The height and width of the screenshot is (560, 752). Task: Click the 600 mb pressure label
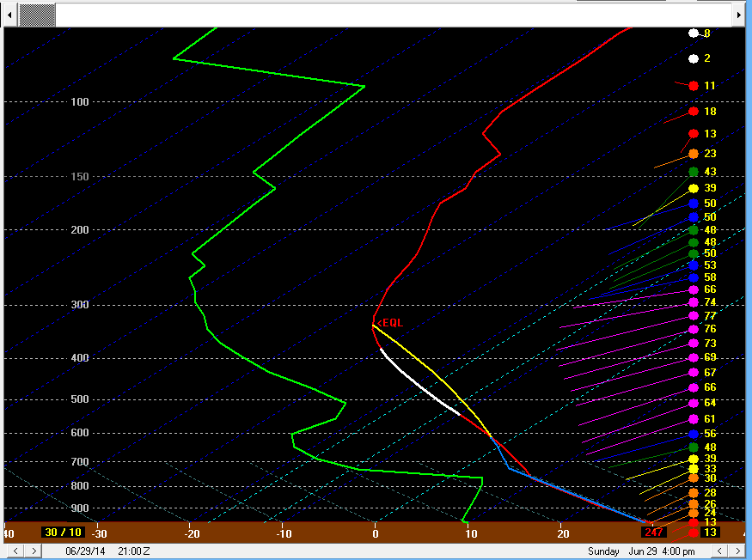tap(80, 433)
